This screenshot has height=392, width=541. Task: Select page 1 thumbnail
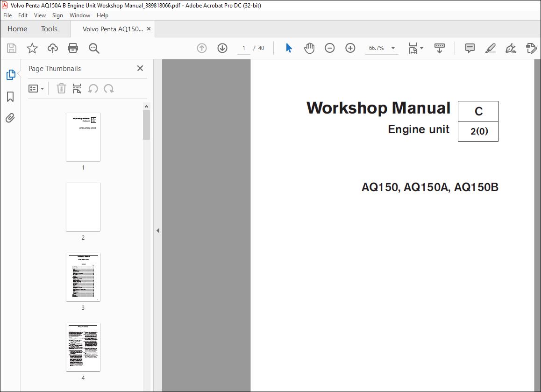click(83, 136)
